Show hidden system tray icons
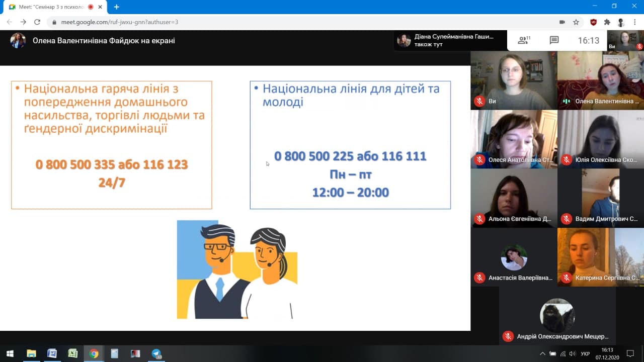Screen dimensions: 644x362 click(542, 353)
